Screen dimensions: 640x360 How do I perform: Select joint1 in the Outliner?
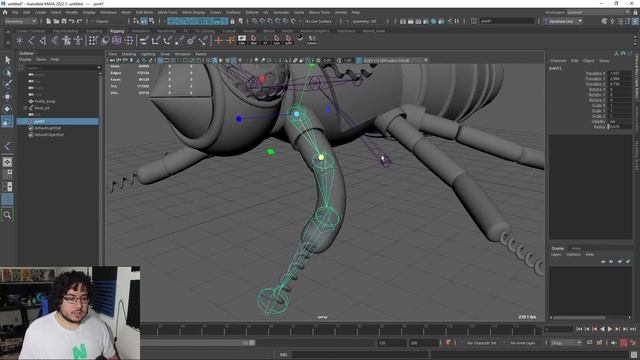click(x=57, y=121)
